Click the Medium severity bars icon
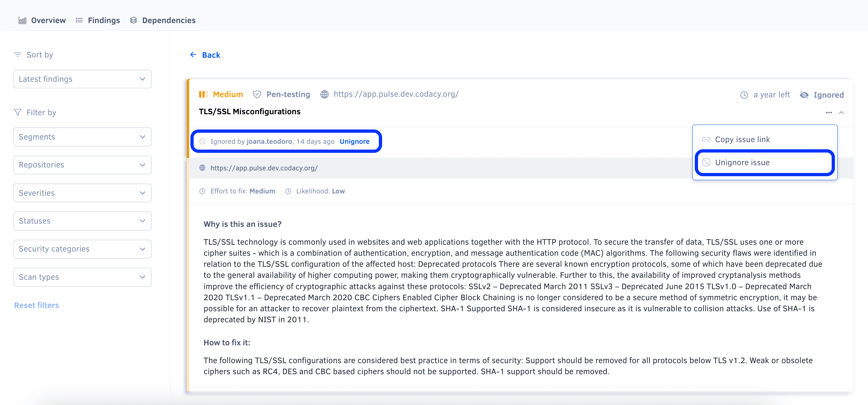The image size is (868, 405). click(203, 94)
